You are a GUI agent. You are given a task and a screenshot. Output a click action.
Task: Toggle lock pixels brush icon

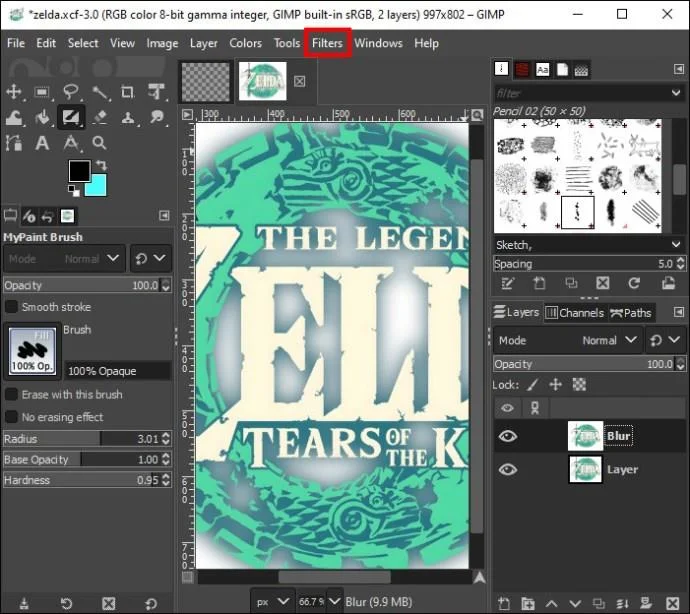tap(532, 385)
